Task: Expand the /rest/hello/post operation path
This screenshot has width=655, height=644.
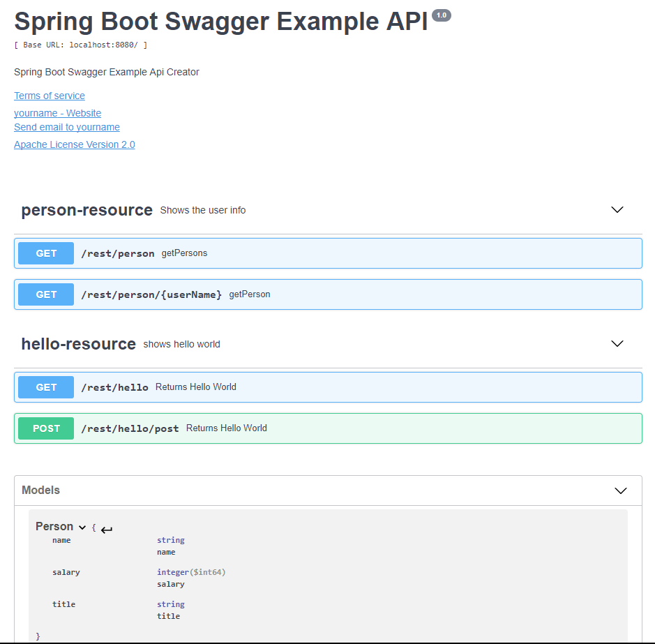Action: pyautogui.click(x=130, y=429)
